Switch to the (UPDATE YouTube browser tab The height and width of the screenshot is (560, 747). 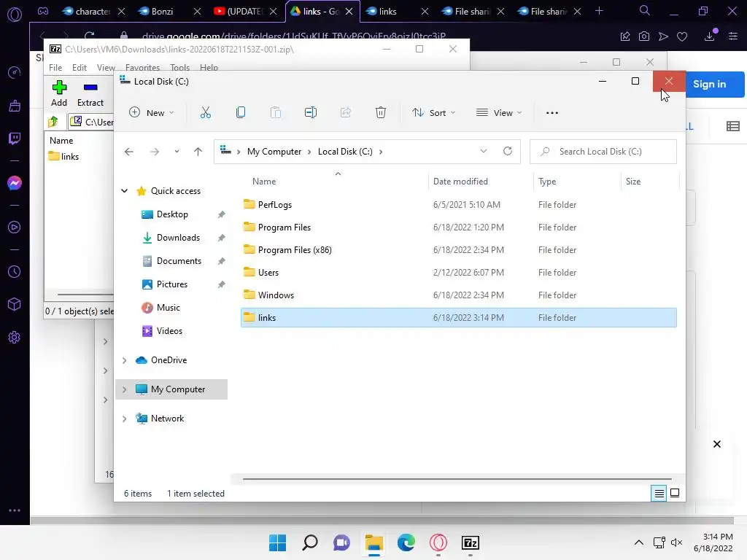click(x=245, y=12)
